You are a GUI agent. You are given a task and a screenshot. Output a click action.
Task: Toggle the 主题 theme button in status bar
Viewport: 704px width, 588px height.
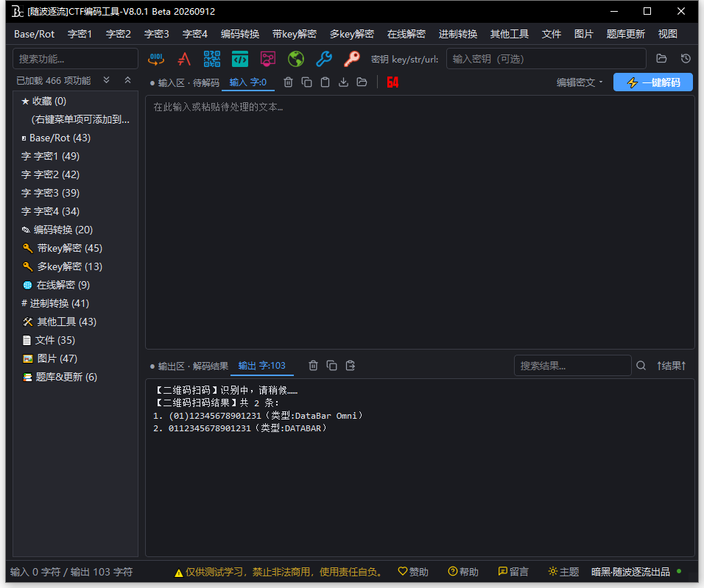(x=563, y=572)
